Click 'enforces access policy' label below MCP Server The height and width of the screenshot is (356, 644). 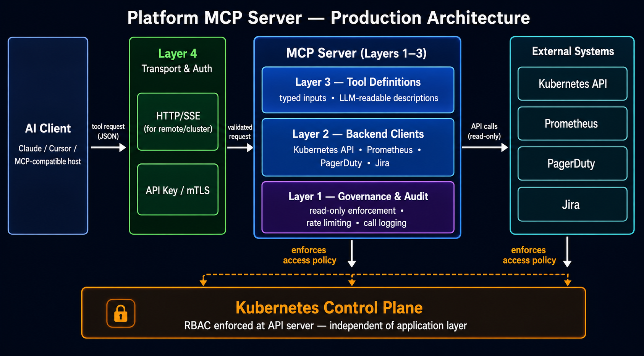[x=309, y=255]
